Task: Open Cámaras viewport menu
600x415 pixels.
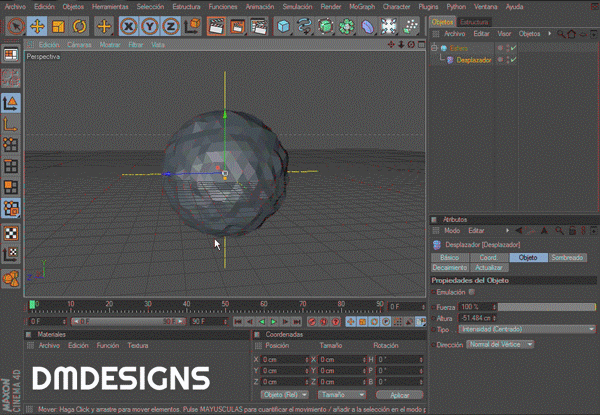Action: pos(79,45)
